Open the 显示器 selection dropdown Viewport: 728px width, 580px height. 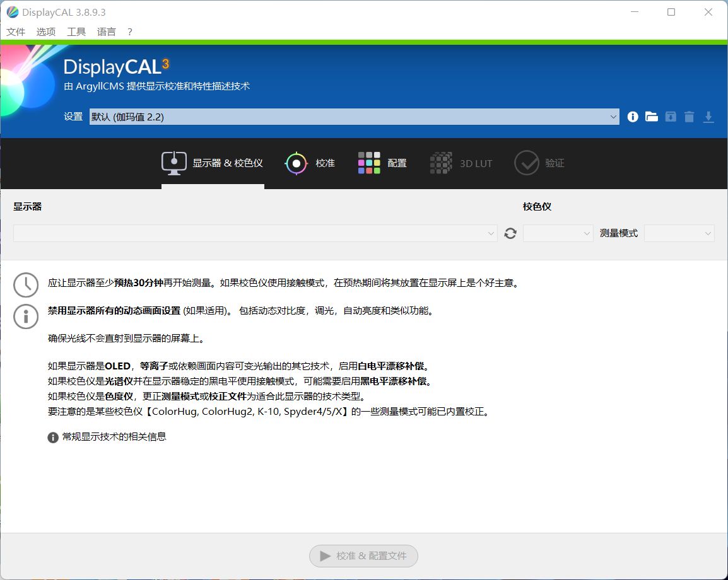255,233
